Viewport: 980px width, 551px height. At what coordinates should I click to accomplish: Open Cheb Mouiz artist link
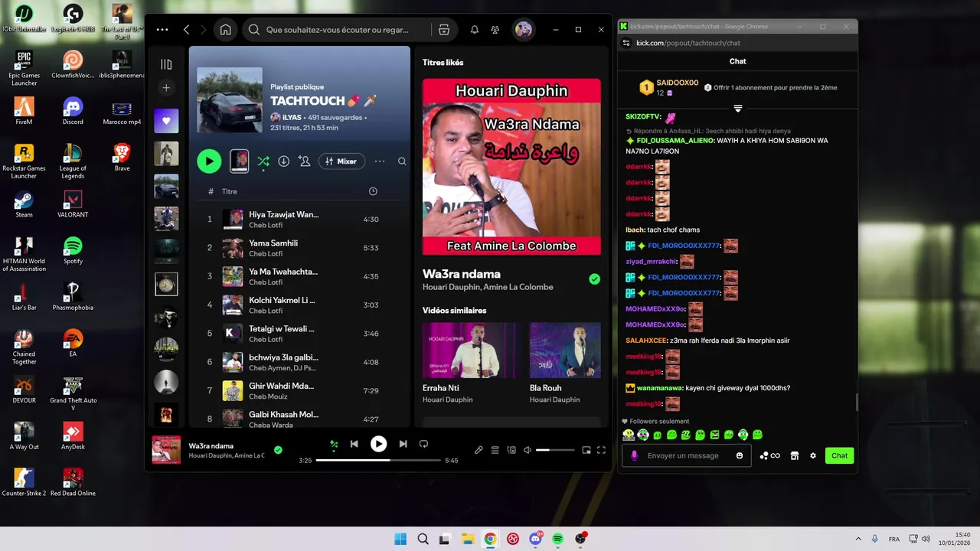[x=267, y=396]
